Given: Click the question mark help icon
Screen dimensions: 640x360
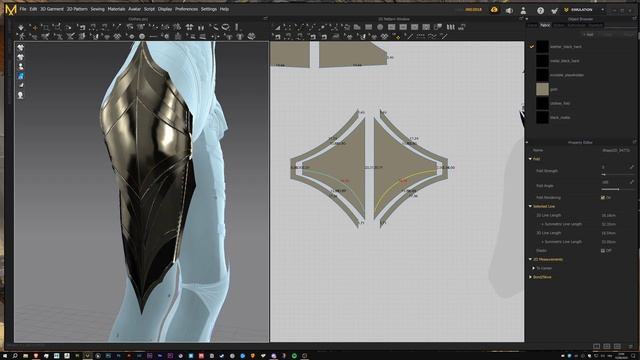Looking at the screenshot, I should tap(540, 10).
